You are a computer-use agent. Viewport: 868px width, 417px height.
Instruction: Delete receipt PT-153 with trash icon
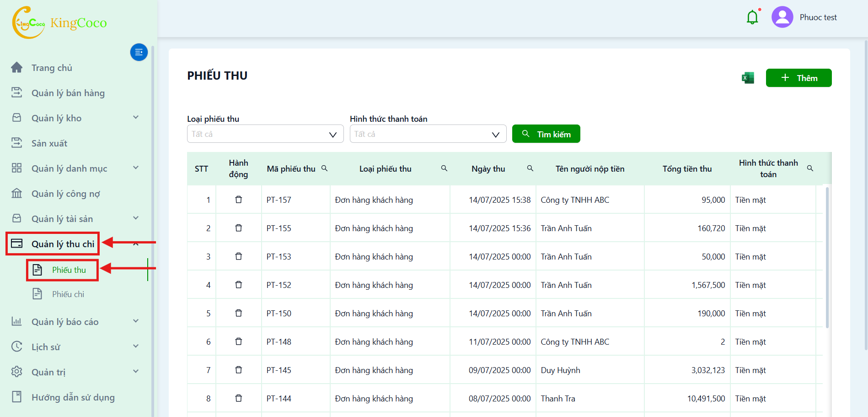(239, 256)
